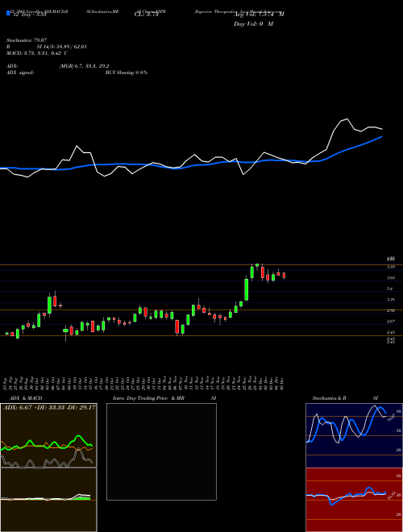The image size is (403, 532).
Task: Select the '(MGR) 6.7, 33.3, 29.2' ADX values
Action: [84, 66]
